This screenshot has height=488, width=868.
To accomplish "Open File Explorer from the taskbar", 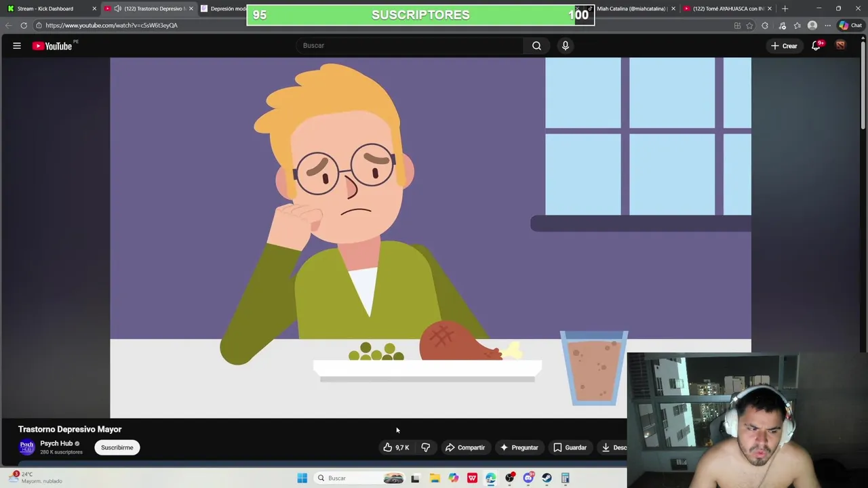I will point(435,478).
